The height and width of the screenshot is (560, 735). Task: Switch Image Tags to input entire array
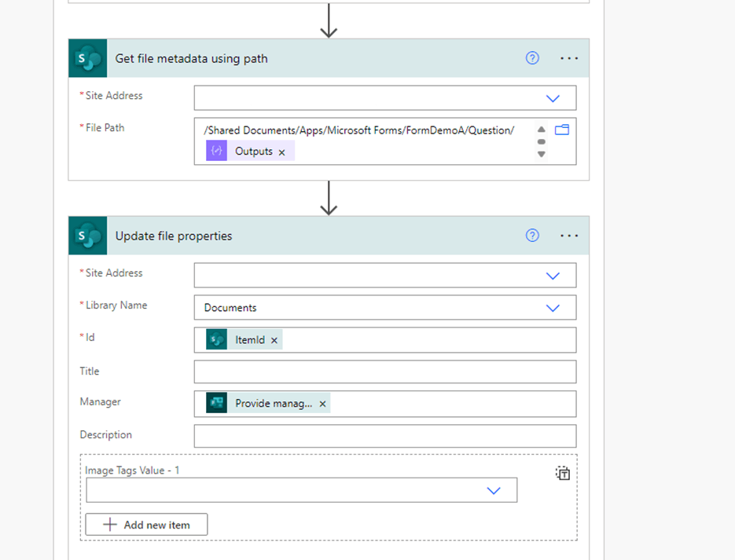563,474
